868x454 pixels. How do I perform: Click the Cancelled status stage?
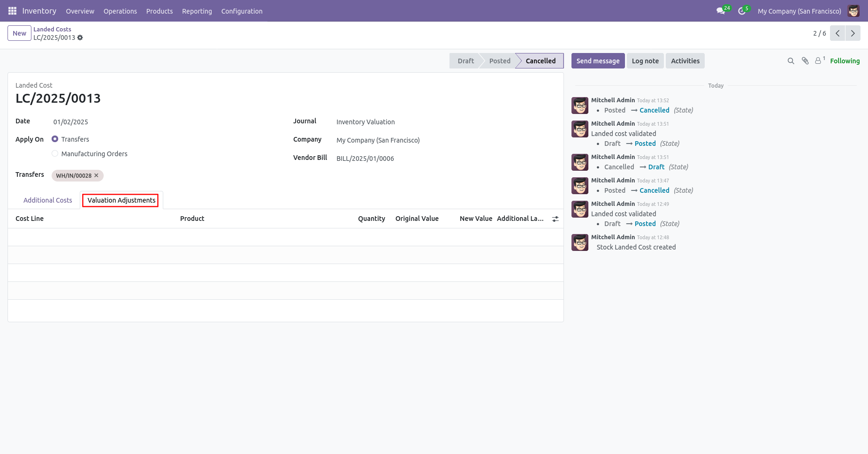[x=541, y=61]
